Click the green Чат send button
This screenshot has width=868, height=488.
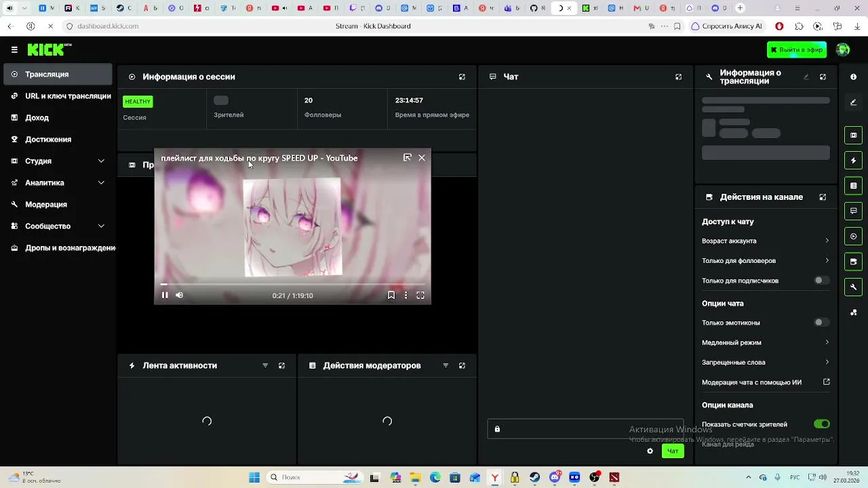(x=673, y=451)
